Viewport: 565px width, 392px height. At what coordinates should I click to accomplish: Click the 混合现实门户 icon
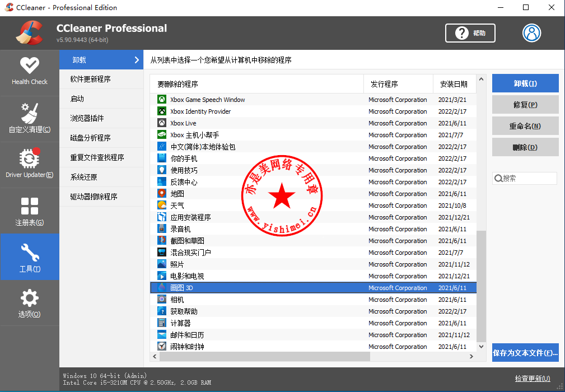[162, 253]
